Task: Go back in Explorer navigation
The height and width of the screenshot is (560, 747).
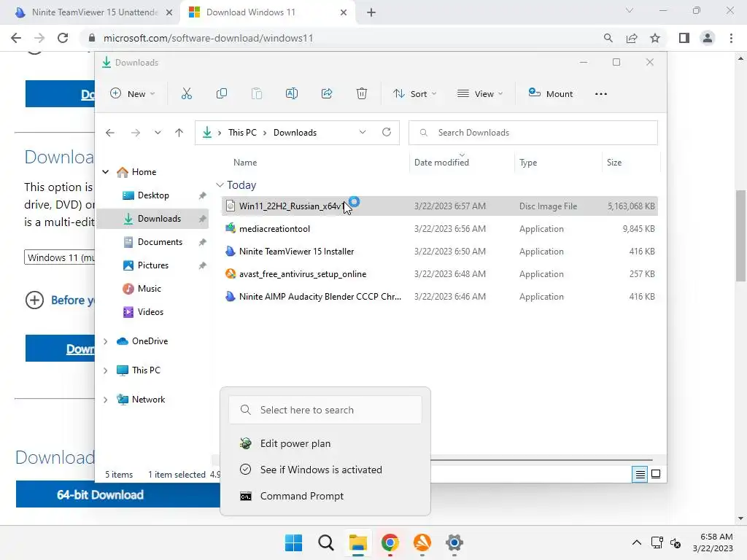Action: (110, 133)
